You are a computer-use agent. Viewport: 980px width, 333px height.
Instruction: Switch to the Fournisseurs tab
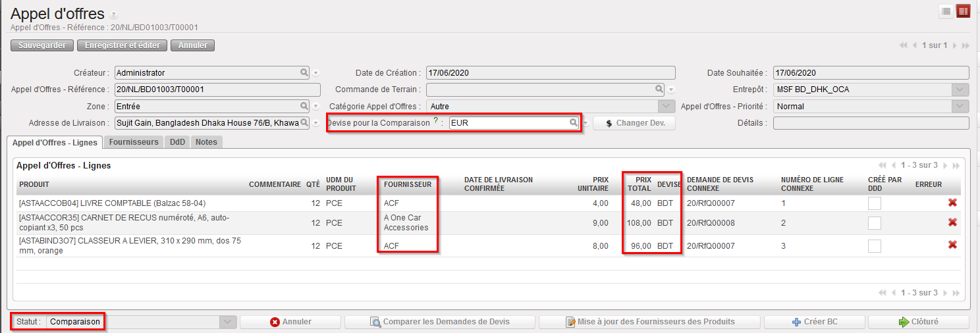(134, 141)
